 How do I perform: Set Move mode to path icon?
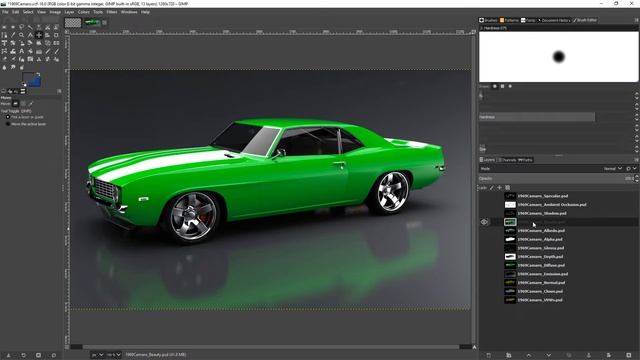31,103
